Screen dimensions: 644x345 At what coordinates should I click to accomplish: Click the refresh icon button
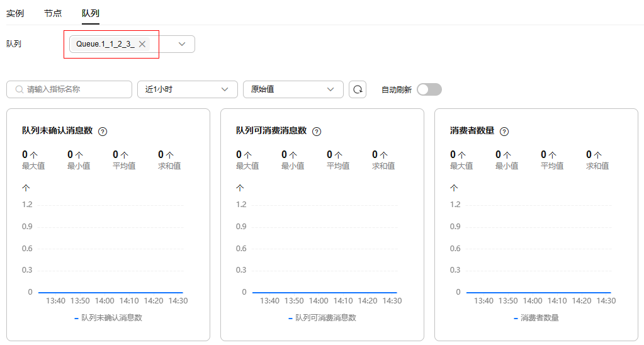click(358, 89)
